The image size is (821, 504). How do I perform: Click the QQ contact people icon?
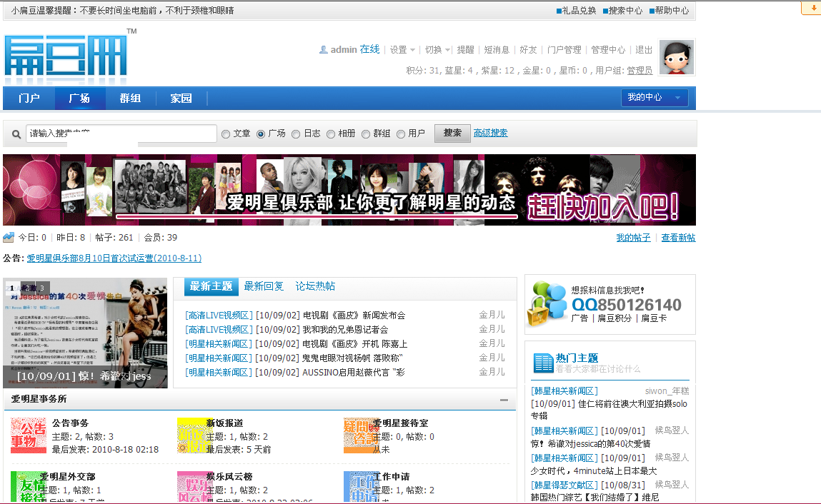[547, 304]
